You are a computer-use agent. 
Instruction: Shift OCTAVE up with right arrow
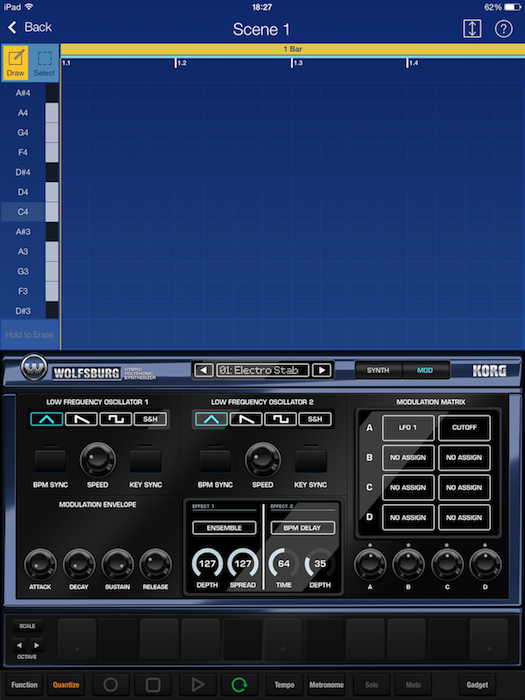point(36,645)
